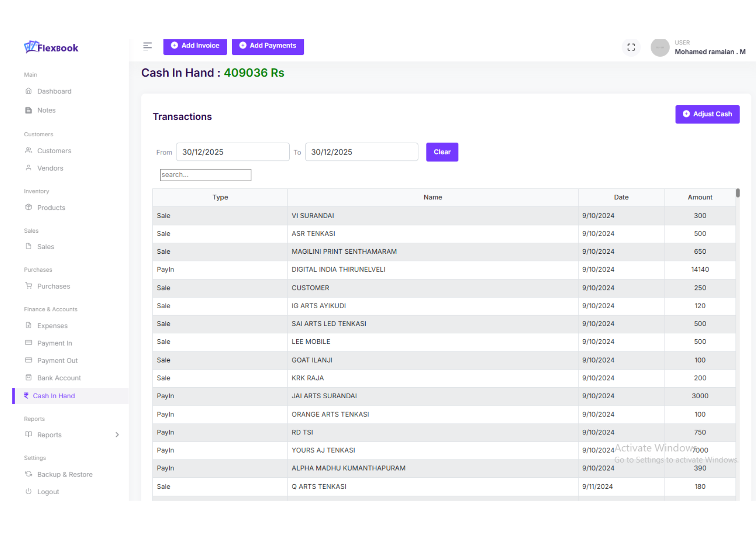756x540 pixels.
Task: Open the From date picker field
Action: [x=232, y=152]
